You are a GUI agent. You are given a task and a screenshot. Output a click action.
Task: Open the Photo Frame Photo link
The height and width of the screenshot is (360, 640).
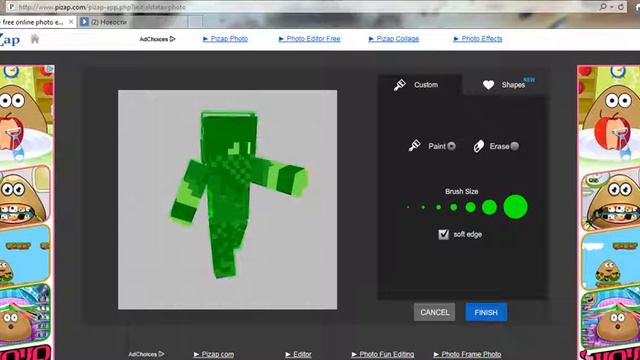tap(467, 354)
